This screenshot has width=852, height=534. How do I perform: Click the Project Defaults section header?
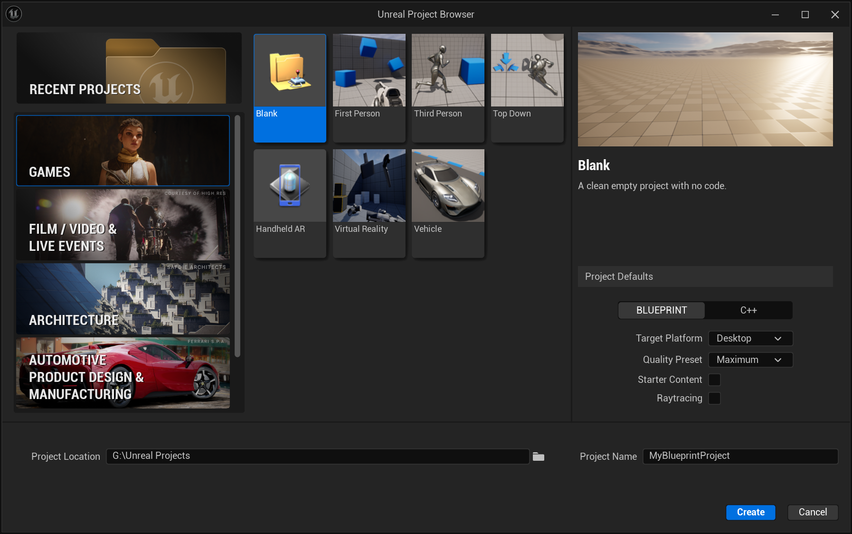pyautogui.click(x=705, y=277)
